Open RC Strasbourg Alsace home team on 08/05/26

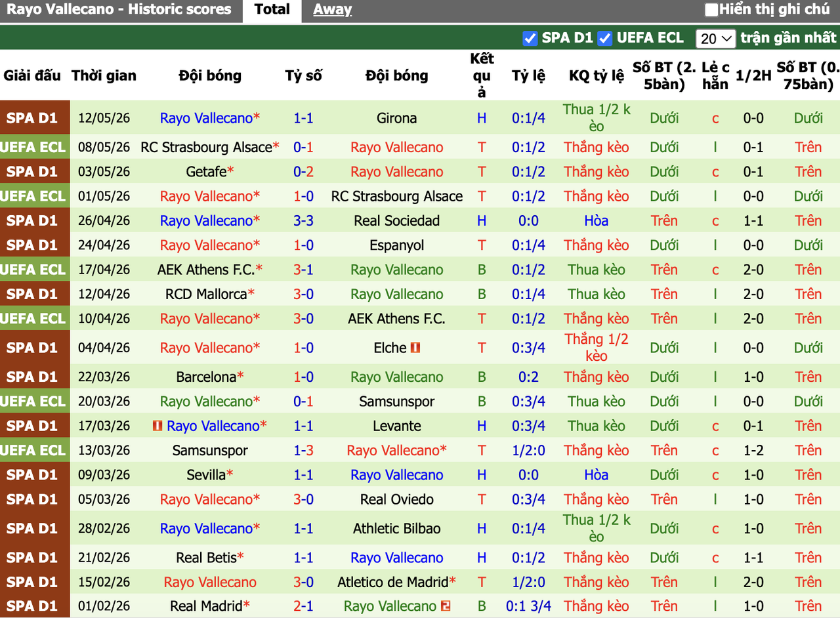pyautogui.click(x=206, y=148)
